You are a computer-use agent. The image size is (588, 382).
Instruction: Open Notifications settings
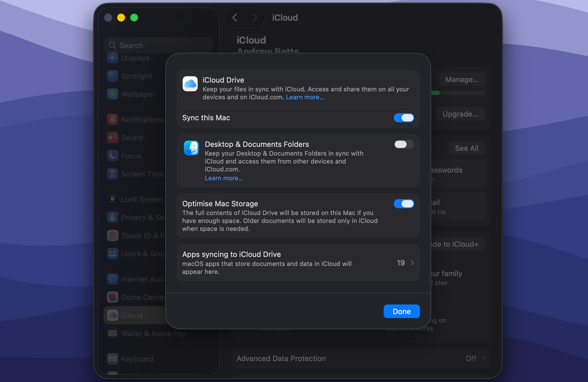click(142, 119)
